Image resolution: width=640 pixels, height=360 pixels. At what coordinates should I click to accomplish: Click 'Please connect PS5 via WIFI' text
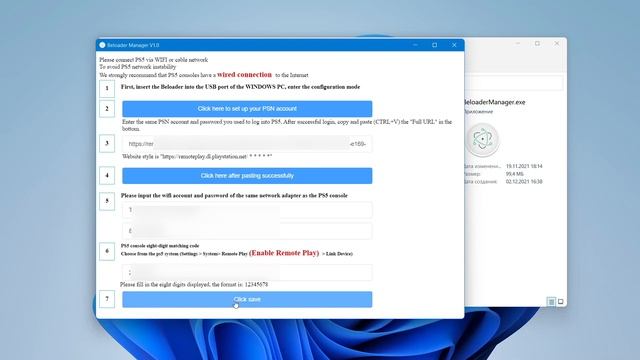coord(153,60)
